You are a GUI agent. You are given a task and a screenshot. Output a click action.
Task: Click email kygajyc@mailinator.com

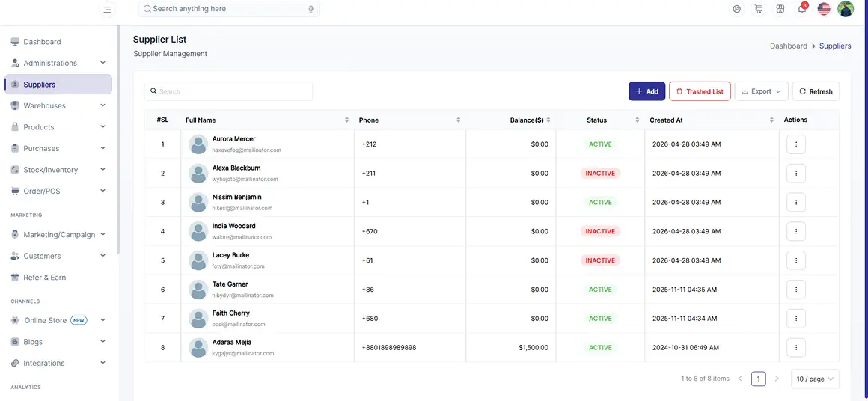click(243, 353)
